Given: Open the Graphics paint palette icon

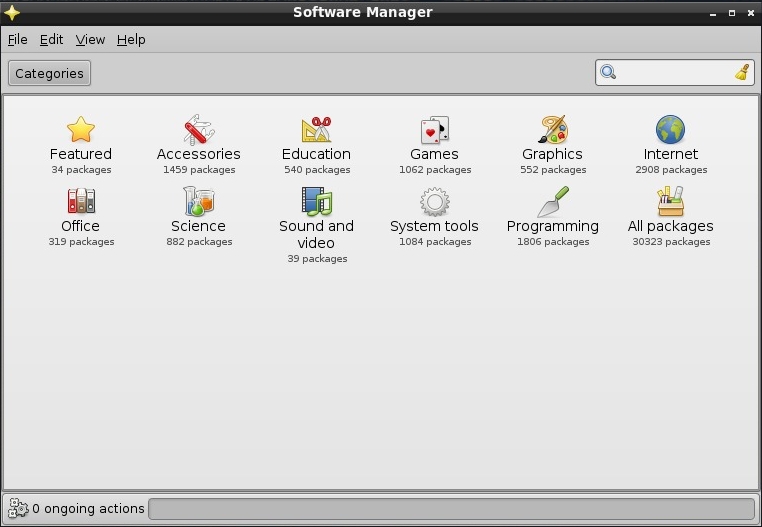Looking at the screenshot, I should coord(553,129).
